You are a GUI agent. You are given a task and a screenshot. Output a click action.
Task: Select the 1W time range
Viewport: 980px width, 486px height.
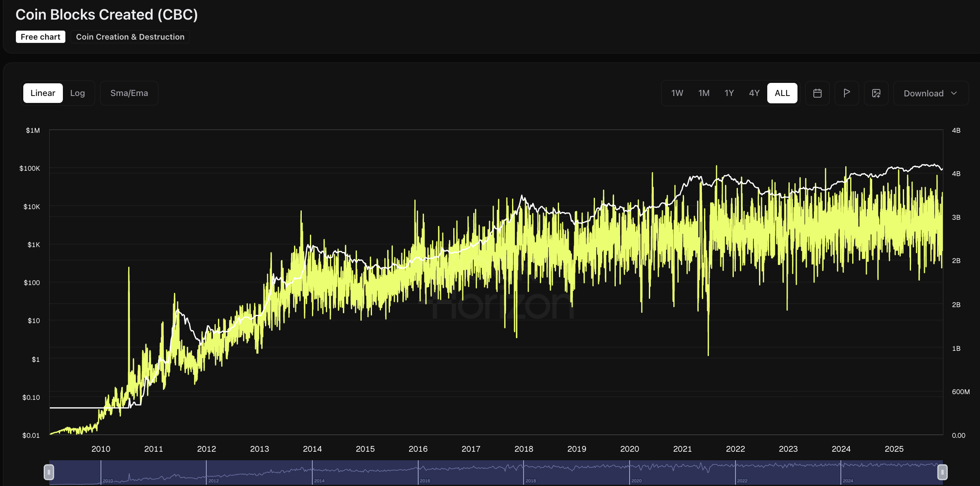(677, 93)
